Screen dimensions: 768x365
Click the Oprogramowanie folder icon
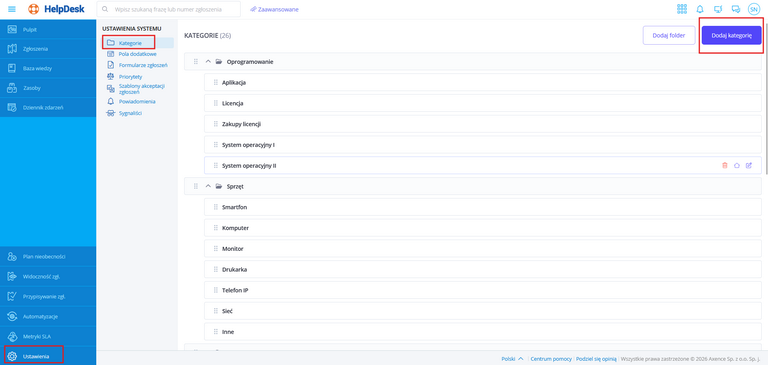tap(219, 62)
